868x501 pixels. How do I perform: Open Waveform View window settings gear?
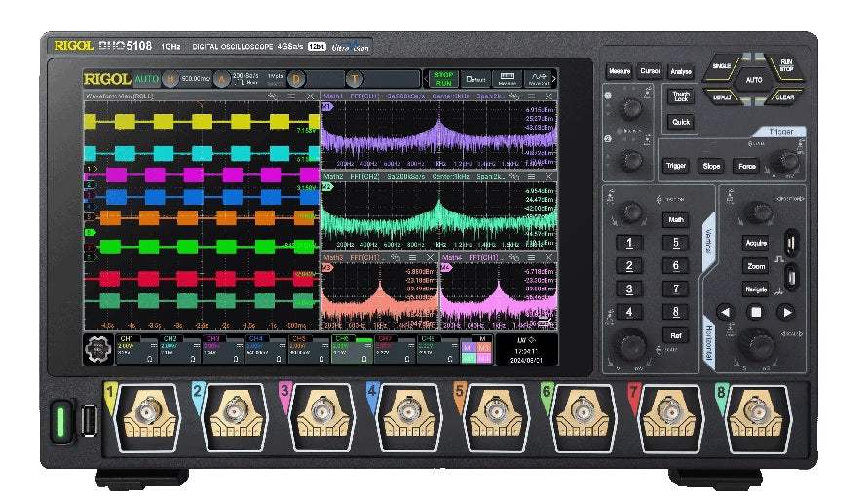pyautogui.click(x=273, y=96)
